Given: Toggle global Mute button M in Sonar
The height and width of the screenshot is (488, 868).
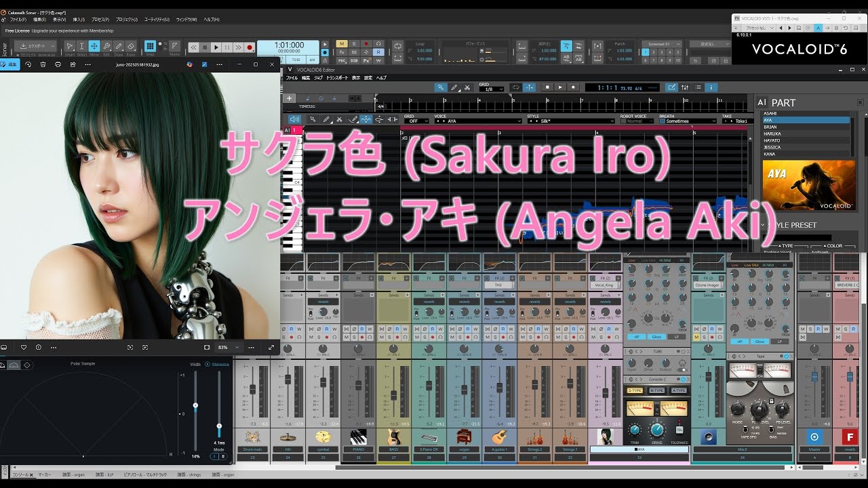Looking at the screenshot, I should click(342, 43).
